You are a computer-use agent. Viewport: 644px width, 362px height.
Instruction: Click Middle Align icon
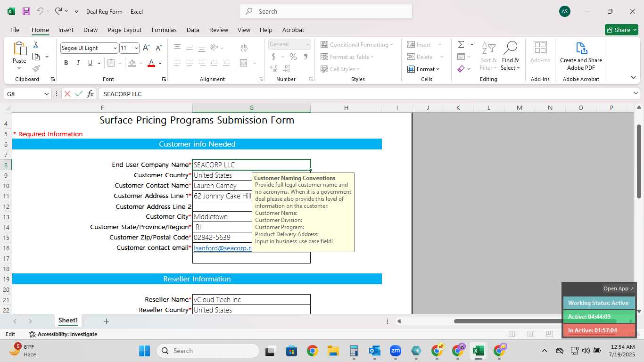click(x=190, y=48)
